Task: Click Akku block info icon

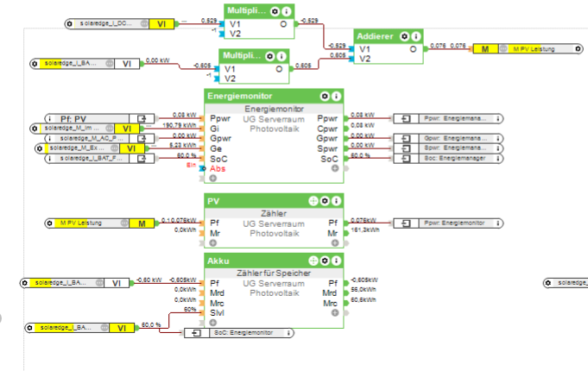Action: [337, 261]
